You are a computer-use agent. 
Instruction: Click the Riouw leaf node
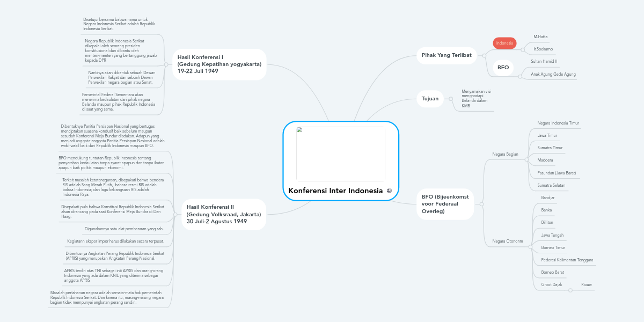tap(586, 284)
